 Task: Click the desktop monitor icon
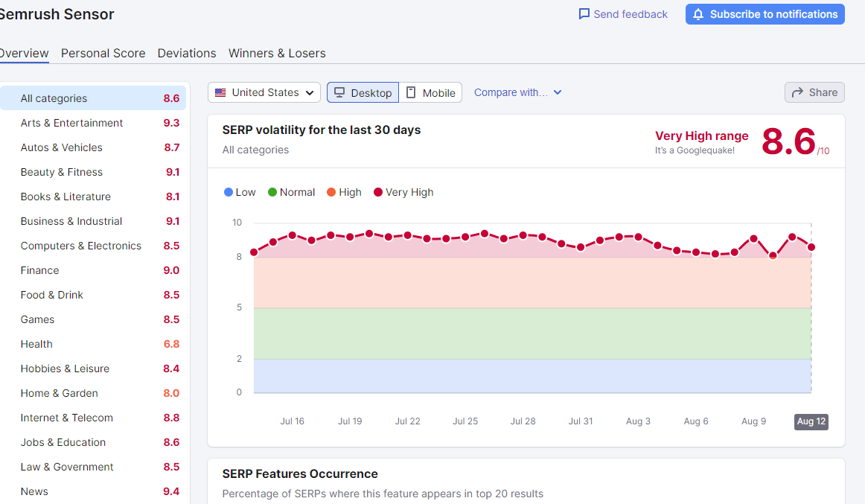(339, 92)
